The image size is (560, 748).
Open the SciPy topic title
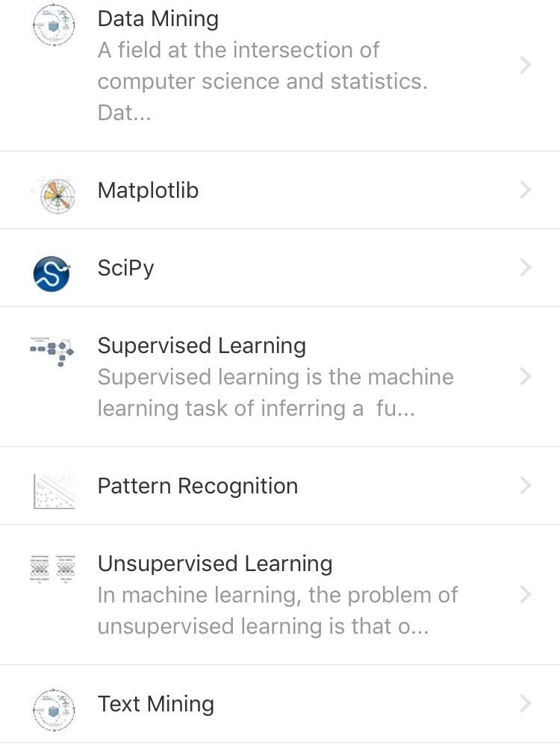point(125,267)
